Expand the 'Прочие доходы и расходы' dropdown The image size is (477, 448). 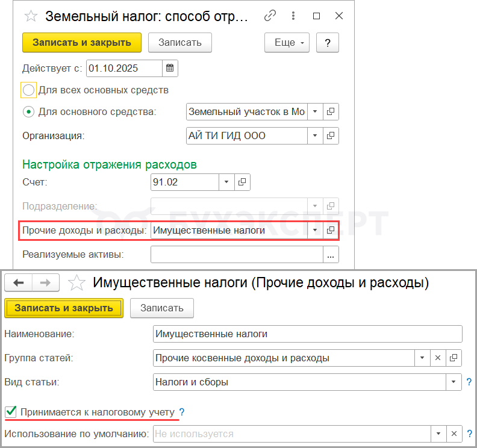pyautogui.click(x=315, y=230)
